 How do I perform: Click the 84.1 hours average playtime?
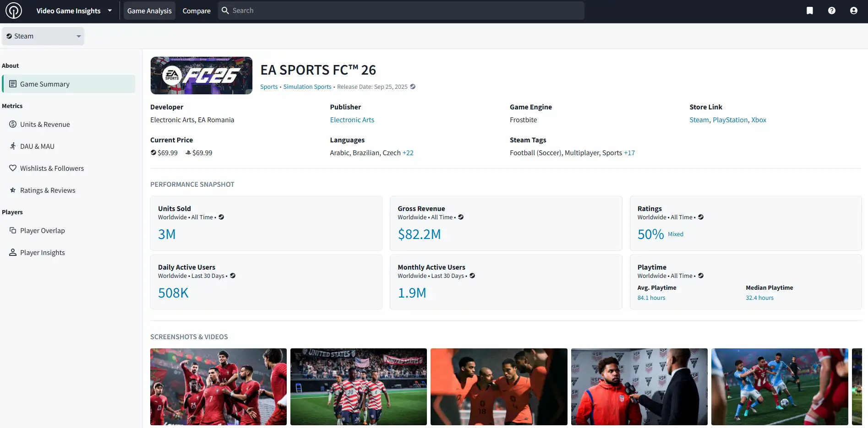pos(651,298)
